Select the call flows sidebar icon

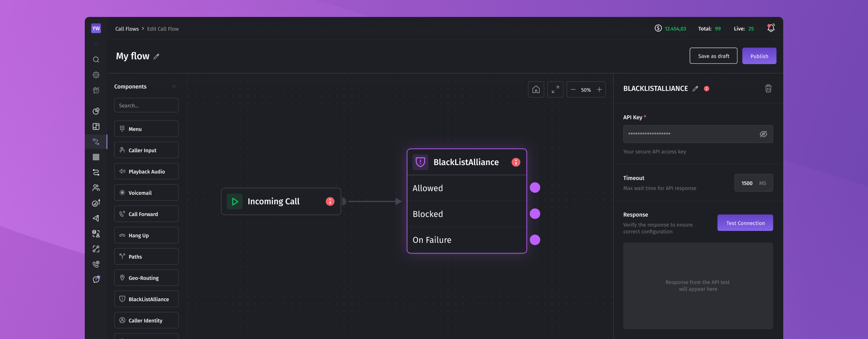pos(96,142)
